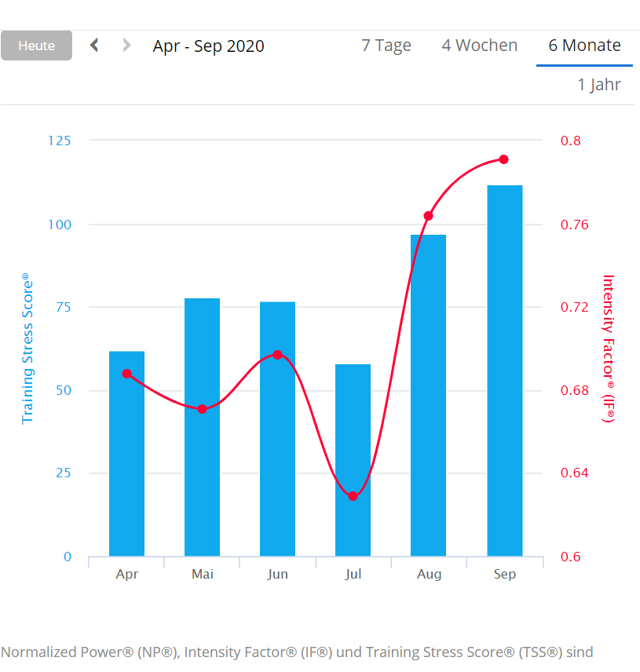Switch to the 4 Wochen tab
Image resolution: width=640 pixels, height=672 pixels.
point(479,46)
